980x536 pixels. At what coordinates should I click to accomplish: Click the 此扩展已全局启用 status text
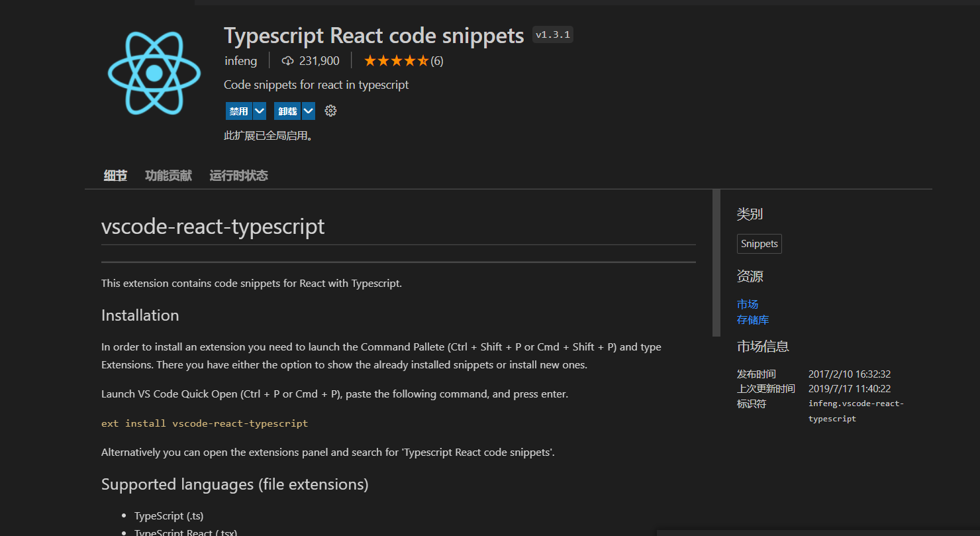tap(268, 136)
